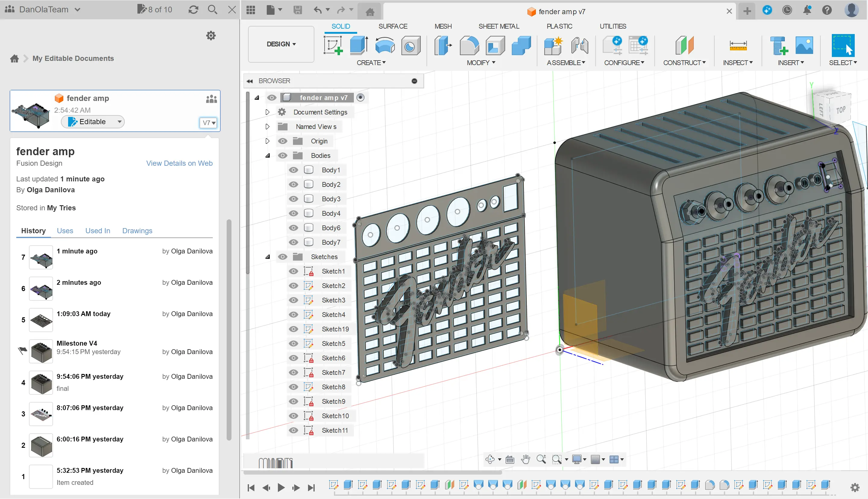868x499 pixels.
Task: Collapse the Bodies folder
Action: (268, 155)
